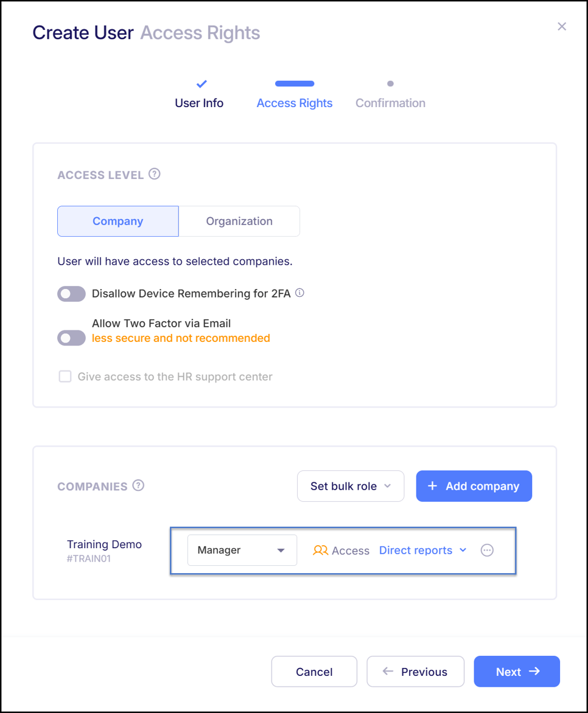This screenshot has height=713, width=588.
Task: Open the Manager role dropdown
Action: click(242, 550)
